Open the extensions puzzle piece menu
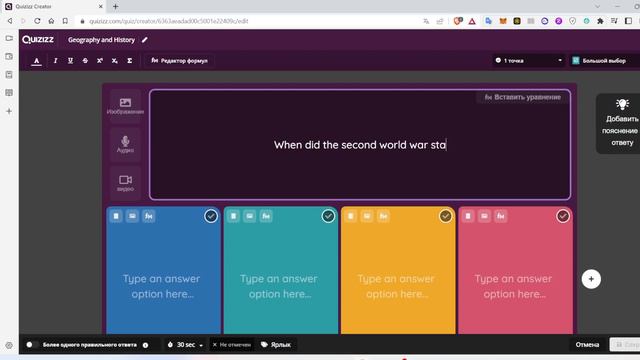 pyautogui.click(x=600, y=21)
